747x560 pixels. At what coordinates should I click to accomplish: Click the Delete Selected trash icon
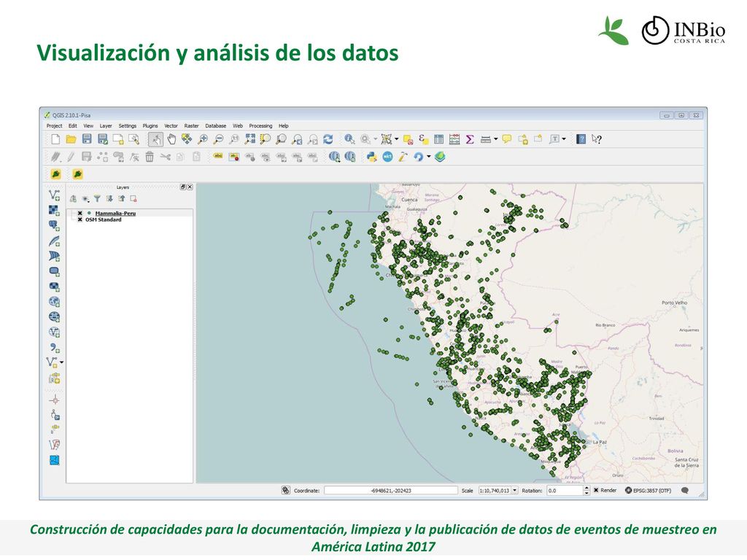point(150,157)
